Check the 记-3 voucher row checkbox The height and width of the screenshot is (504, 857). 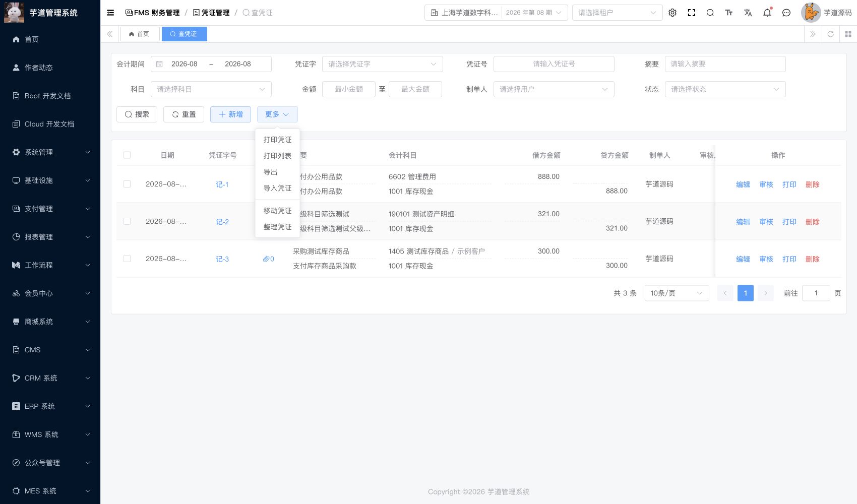pos(127,259)
